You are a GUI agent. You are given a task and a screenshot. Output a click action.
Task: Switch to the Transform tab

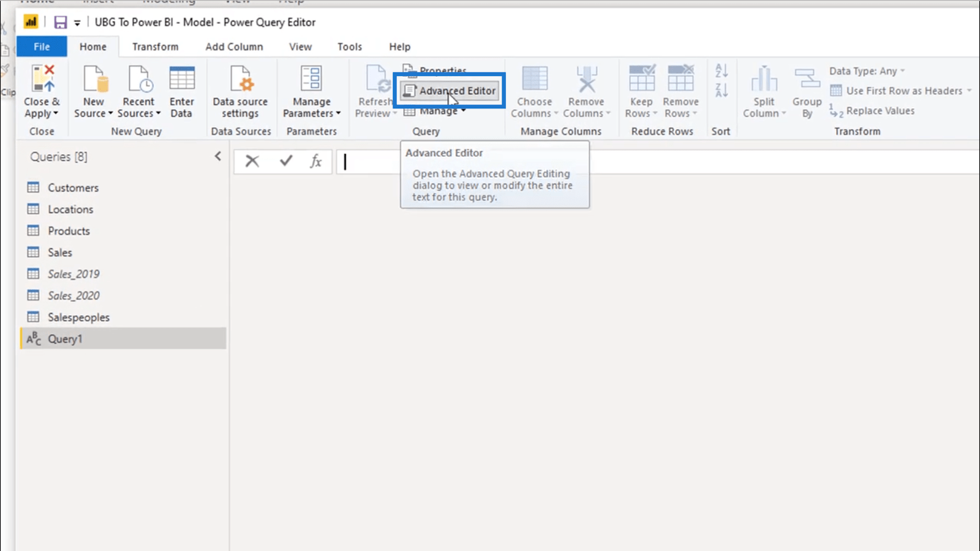[155, 47]
